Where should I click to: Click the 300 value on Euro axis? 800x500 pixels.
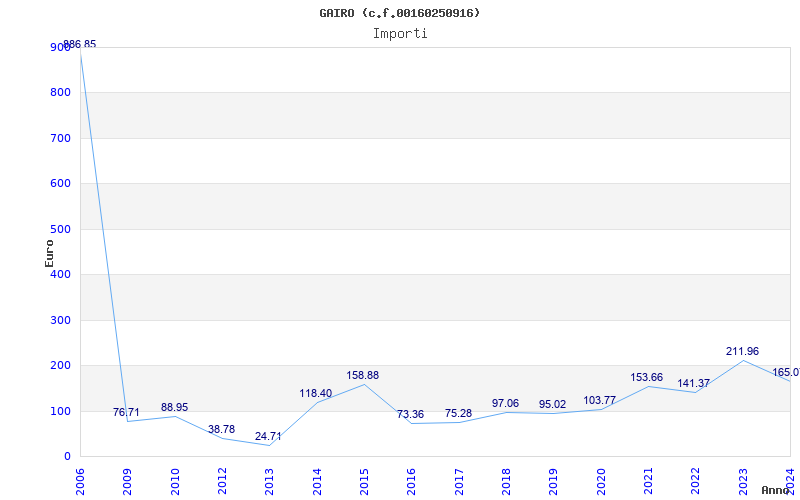[60, 320]
